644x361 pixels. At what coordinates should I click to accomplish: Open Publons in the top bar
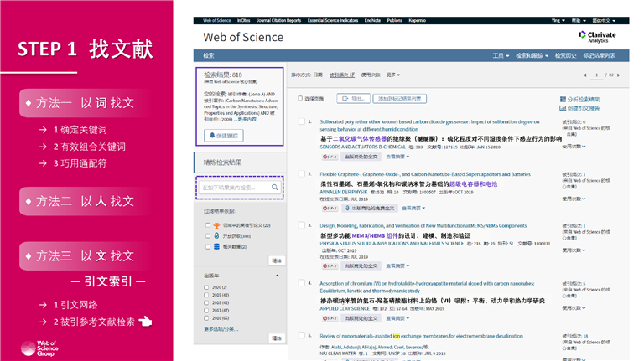click(x=395, y=20)
